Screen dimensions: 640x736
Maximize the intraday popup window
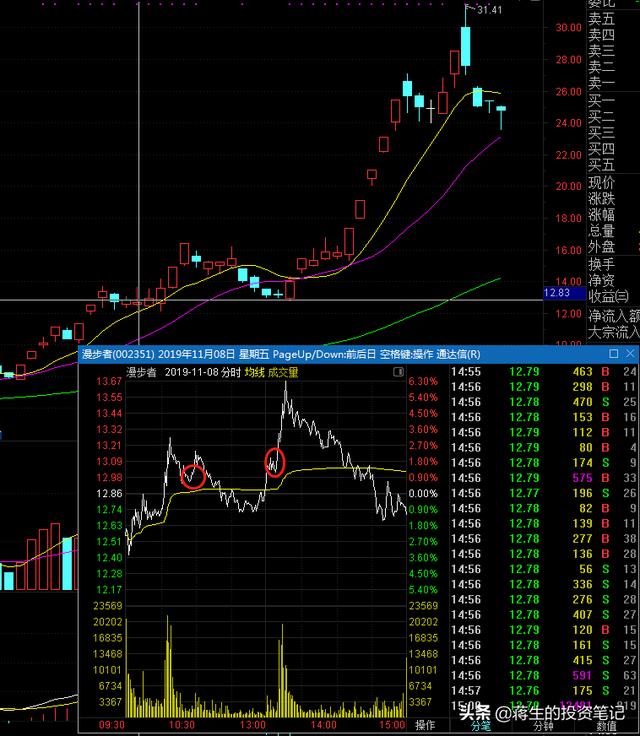point(613,354)
